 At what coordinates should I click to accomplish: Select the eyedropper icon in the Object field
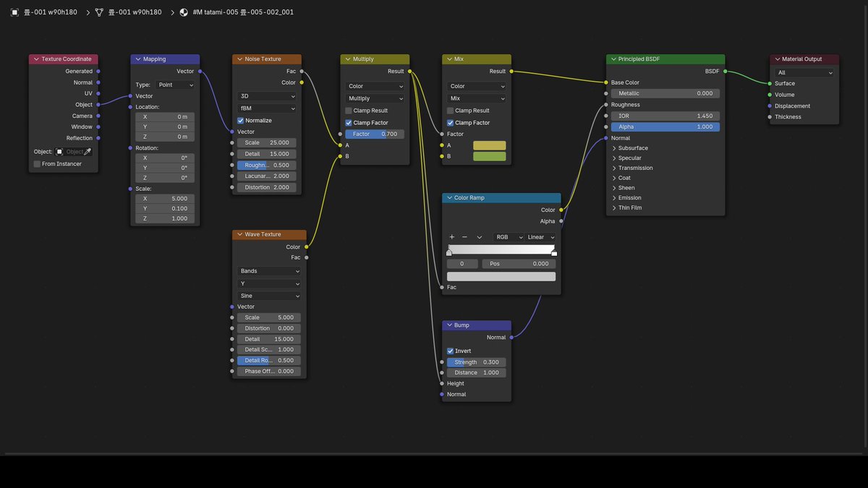pos(88,151)
